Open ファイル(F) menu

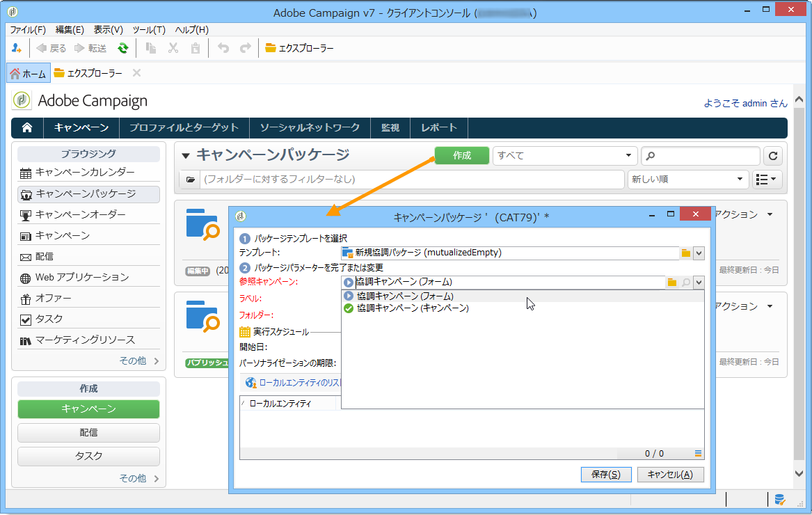tap(28, 29)
